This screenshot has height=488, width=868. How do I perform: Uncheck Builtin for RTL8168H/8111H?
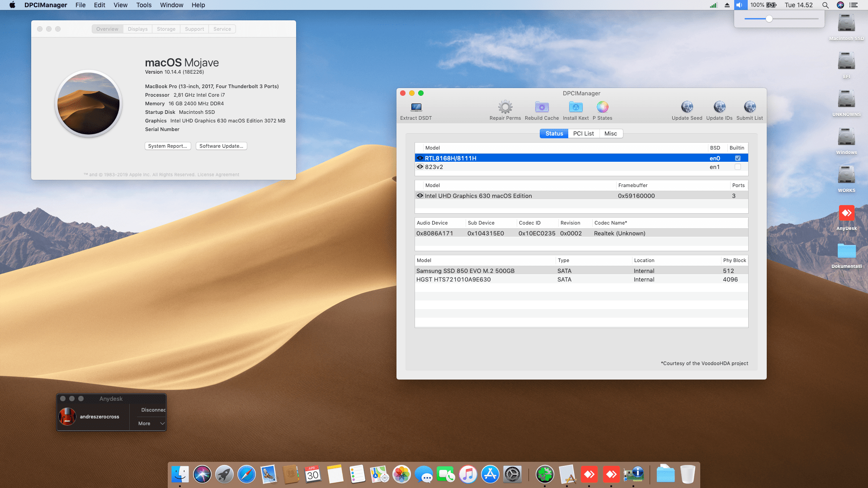coord(738,158)
